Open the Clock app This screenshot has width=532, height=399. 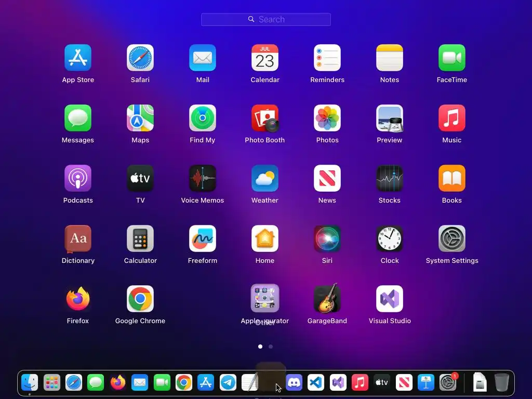390,238
